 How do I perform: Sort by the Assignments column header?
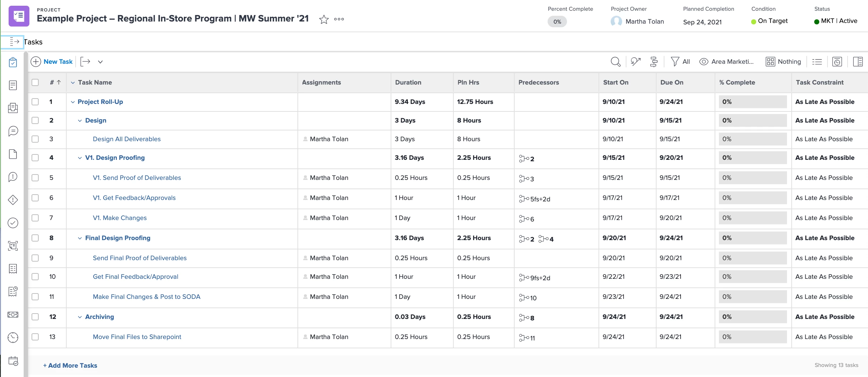pos(321,82)
